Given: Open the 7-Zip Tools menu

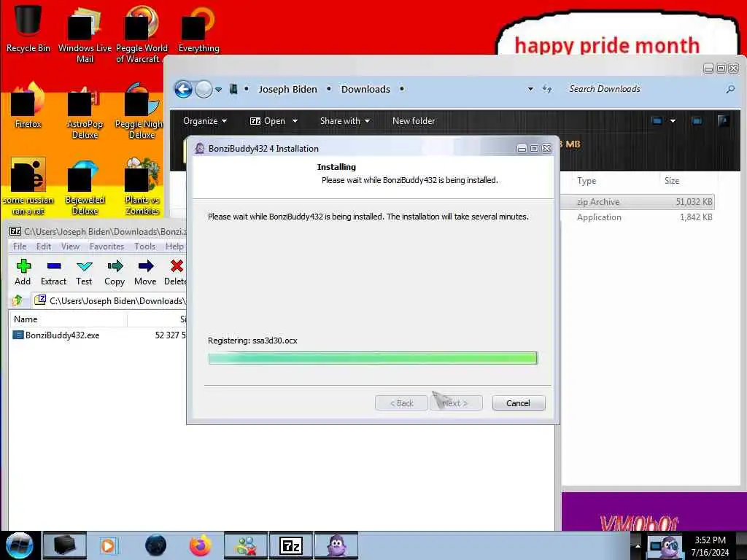Looking at the screenshot, I should tap(145, 246).
